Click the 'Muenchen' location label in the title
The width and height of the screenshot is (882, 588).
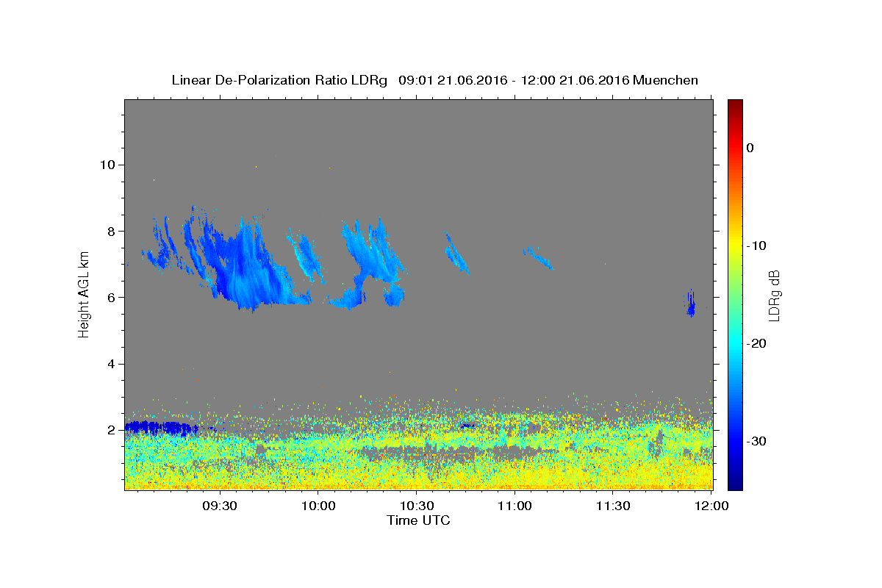coord(665,80)
